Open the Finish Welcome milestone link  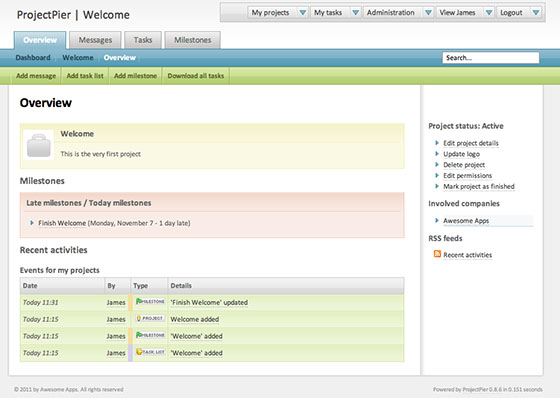coord(62,223)
